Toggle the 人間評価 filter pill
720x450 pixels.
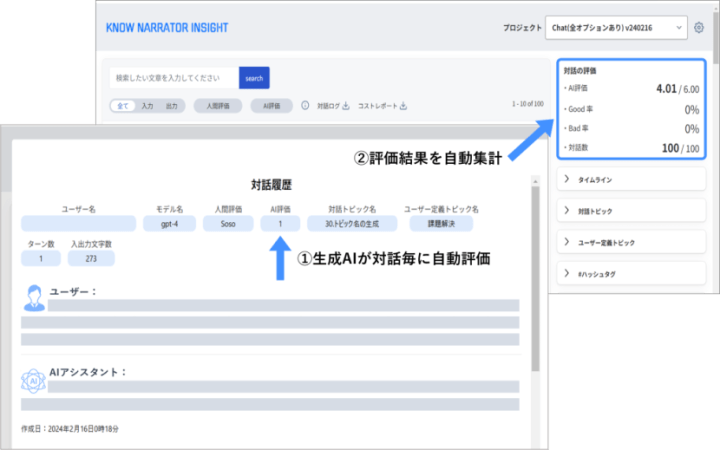217,105
